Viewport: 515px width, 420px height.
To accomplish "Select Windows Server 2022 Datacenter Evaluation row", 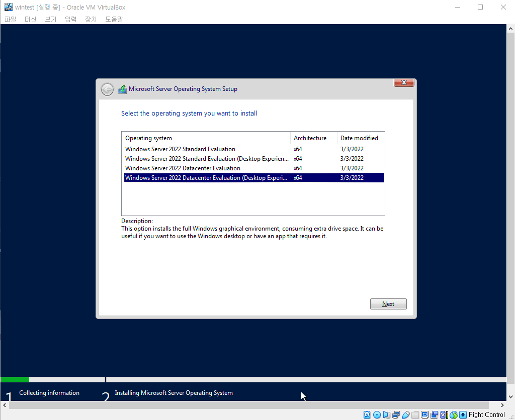I will point(254,168).
